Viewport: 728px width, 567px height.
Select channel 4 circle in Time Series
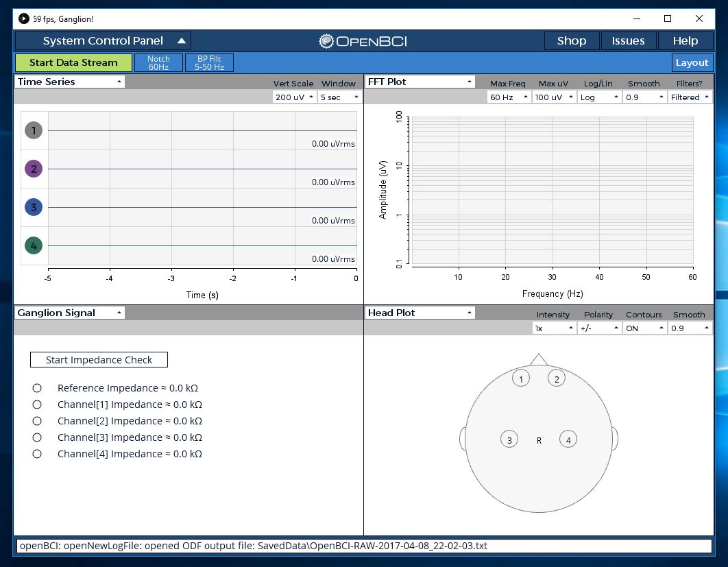point(34,245)
